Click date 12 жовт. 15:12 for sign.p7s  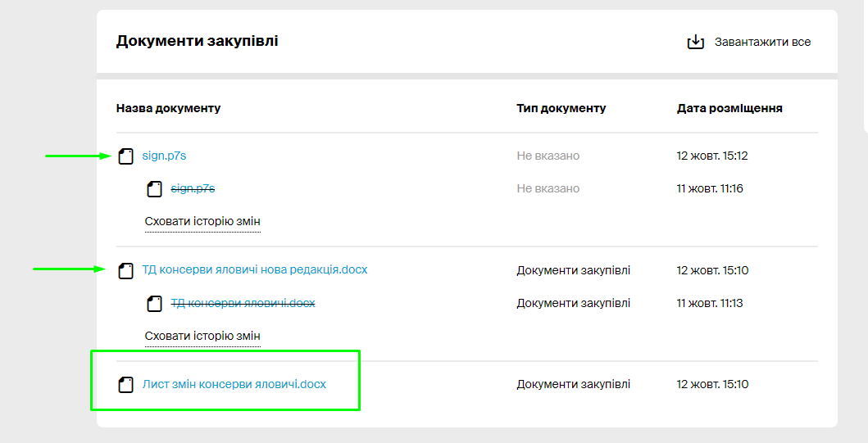pyautogui.click(x=711, y=156)
